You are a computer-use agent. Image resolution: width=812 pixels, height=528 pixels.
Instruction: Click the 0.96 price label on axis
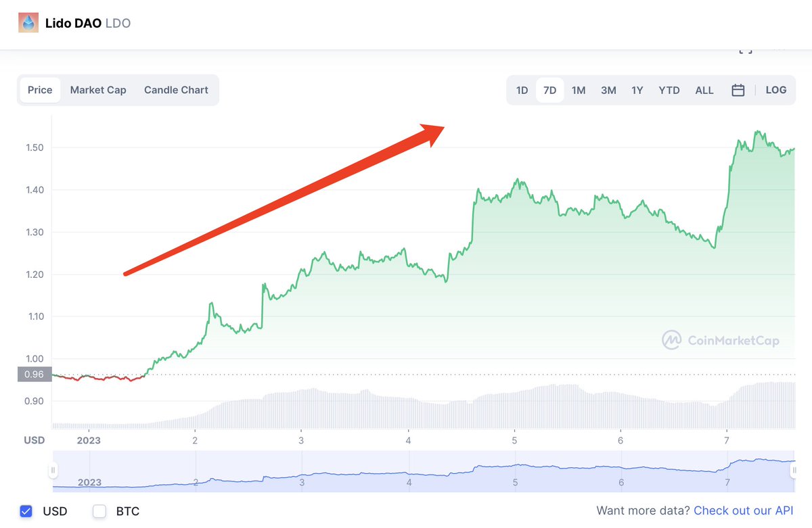tap(34, 375)
